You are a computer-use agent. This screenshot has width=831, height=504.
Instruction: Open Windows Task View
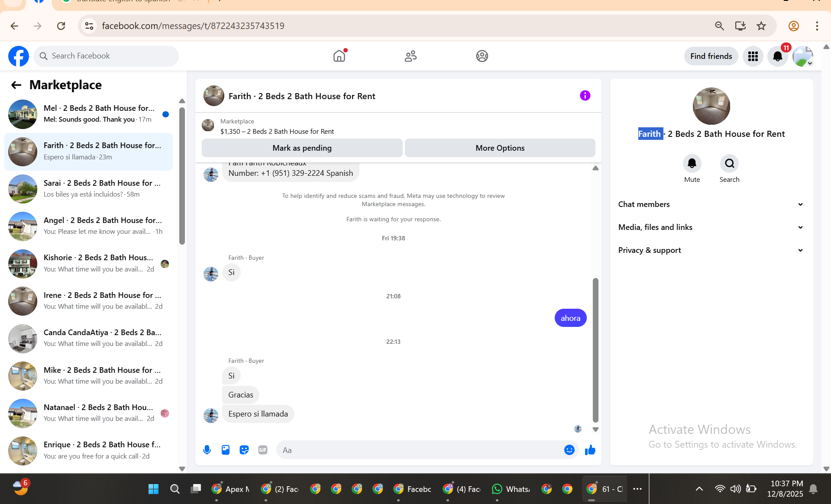(196, 489)
